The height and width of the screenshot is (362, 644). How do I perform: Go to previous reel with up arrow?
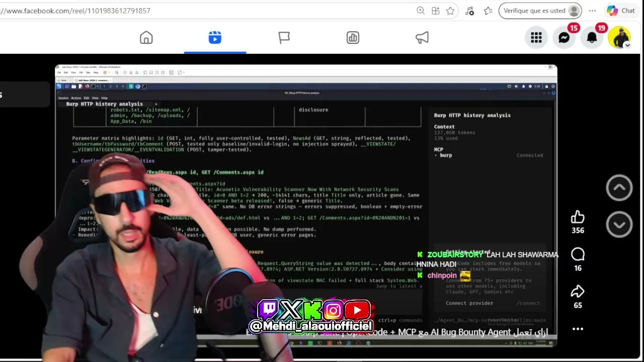(x=619, y=188)
